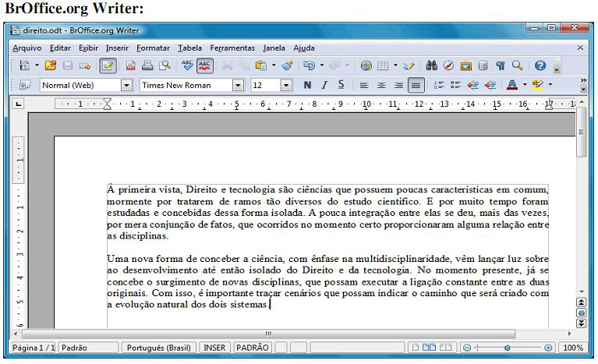598x364 pixels.
Task: Open the Editar menu
Action: pyautogui.click(x=60, y=48)
